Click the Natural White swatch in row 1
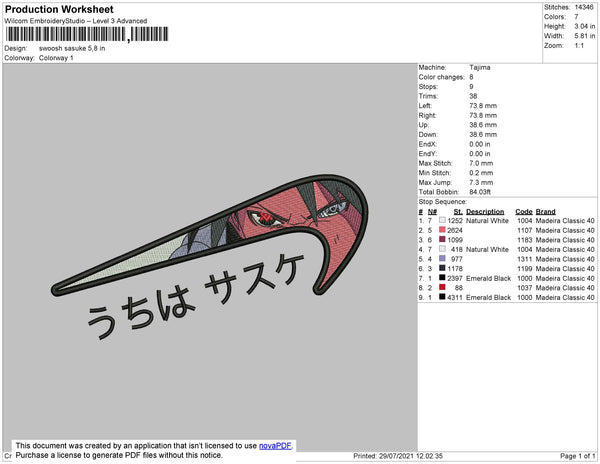The image size is (600, 464). pyautogui.click(x=442, y=220)
